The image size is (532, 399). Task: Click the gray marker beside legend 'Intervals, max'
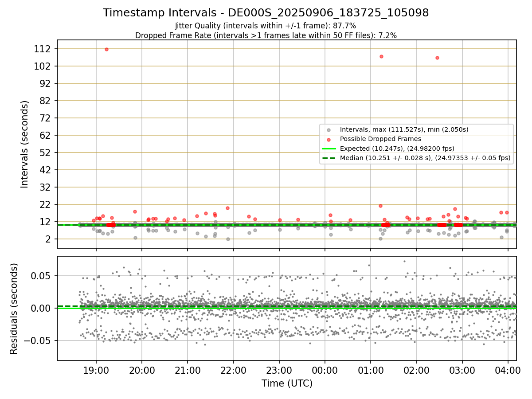pyautogui.click(x=329, y=130)
